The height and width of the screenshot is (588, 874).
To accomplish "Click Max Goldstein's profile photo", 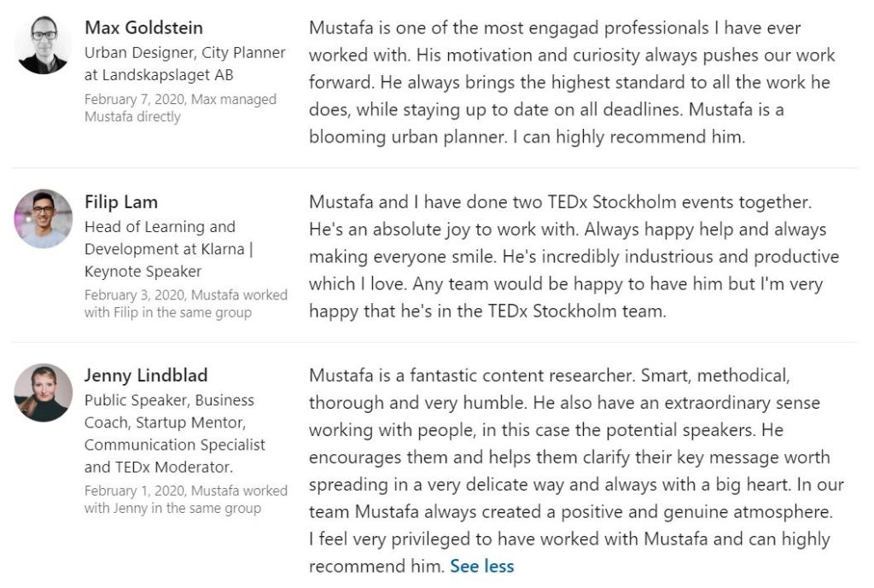I will [x=44, y=45].
